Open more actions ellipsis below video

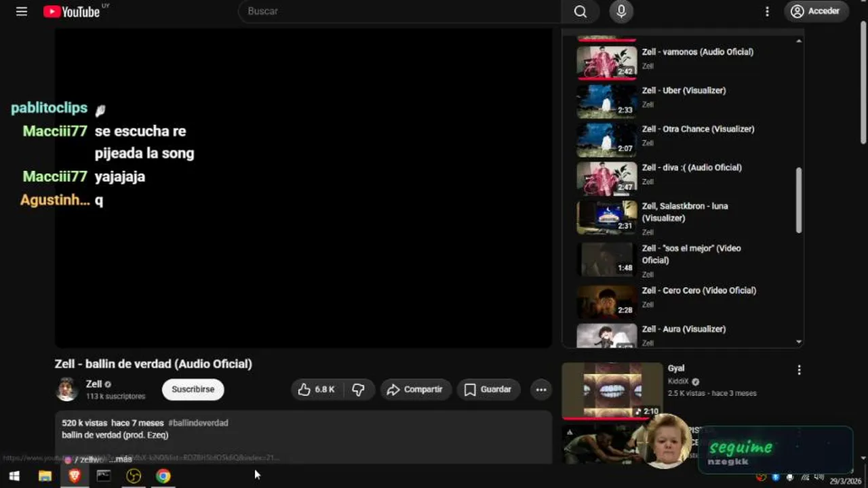(x=541, y=390)
